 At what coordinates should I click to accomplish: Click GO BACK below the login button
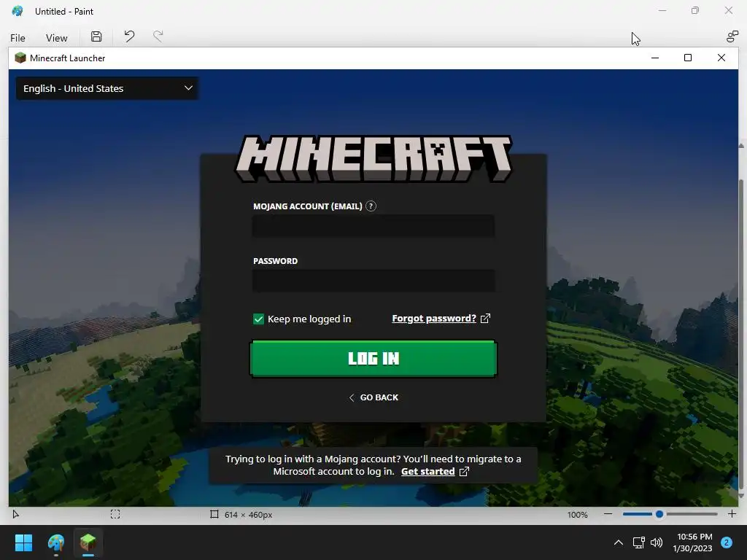click(379, 397)
